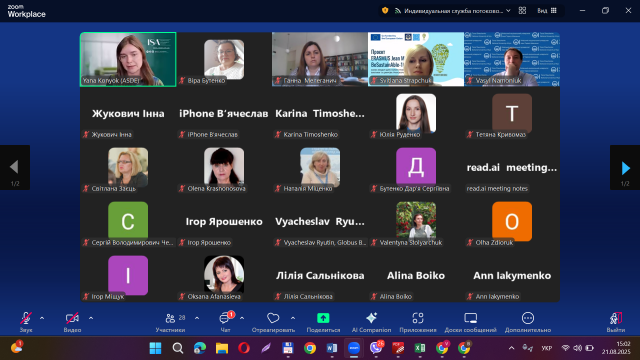Open the Chat panel with unread badge

[x=225, y=318]
